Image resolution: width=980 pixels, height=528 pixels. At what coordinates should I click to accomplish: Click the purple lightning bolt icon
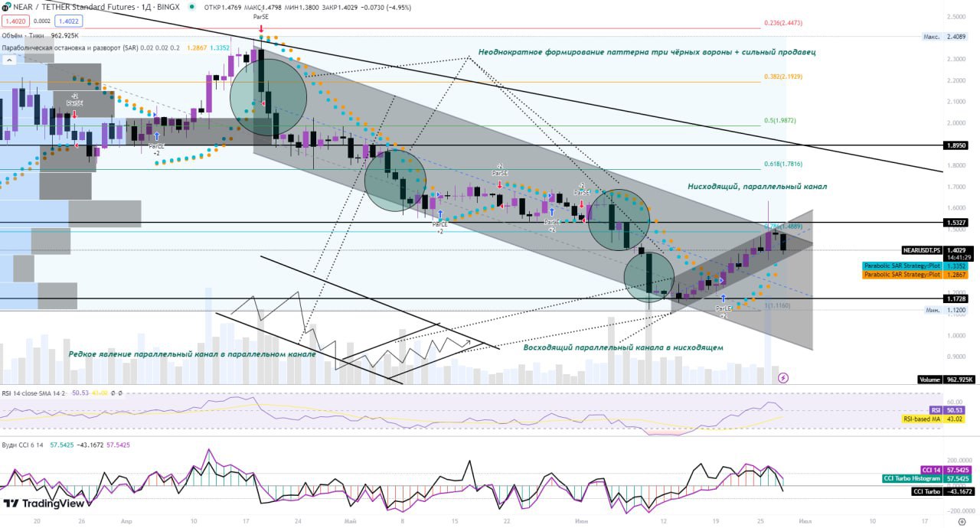coord(783,377)
